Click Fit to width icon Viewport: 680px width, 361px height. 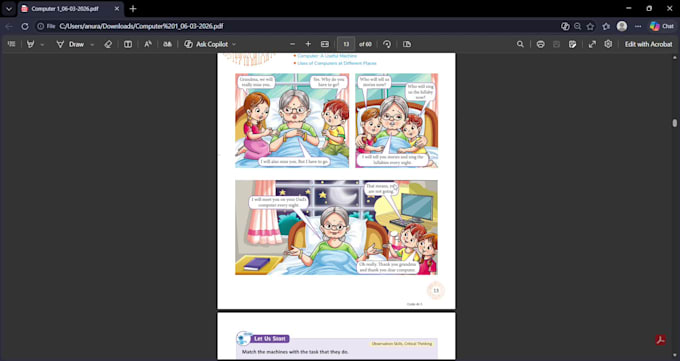(325, 44)
